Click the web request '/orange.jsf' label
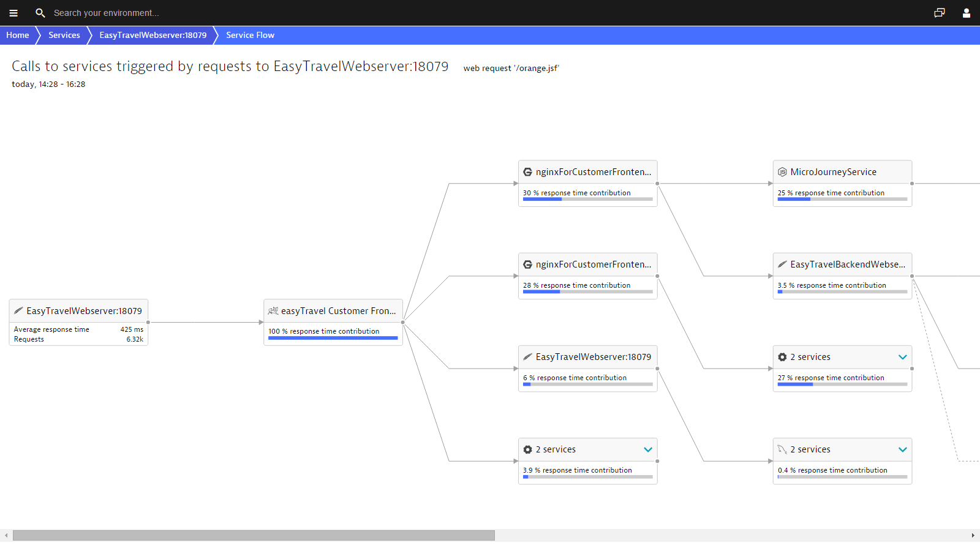The width and height of the screenshot is (980, 551). tap(511, 68)
